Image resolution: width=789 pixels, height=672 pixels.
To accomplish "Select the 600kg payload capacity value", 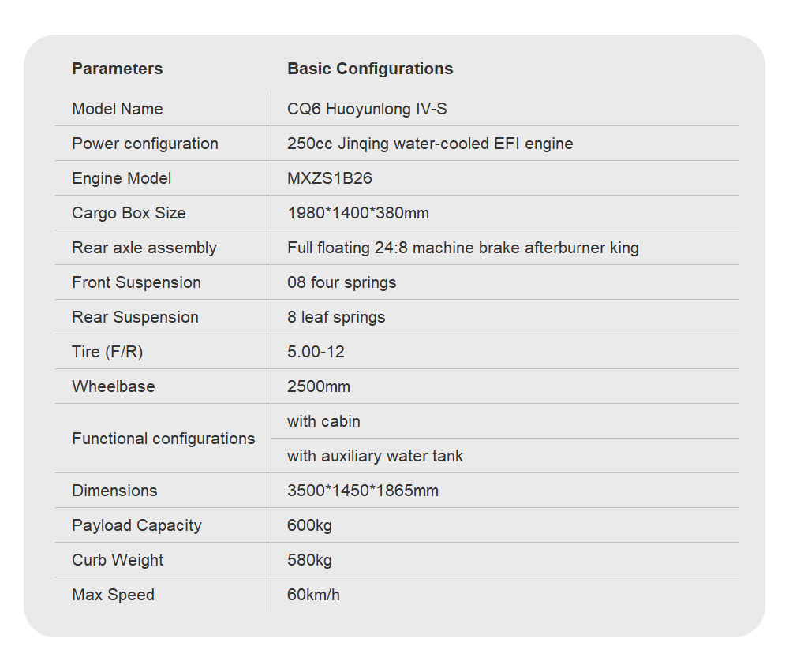I will tap(309, 525).
